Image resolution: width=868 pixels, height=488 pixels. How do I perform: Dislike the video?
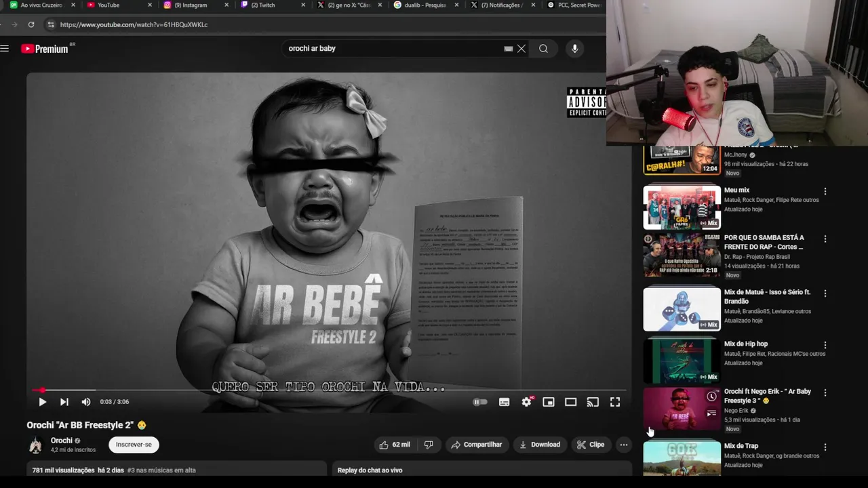(x=429, y=445)
